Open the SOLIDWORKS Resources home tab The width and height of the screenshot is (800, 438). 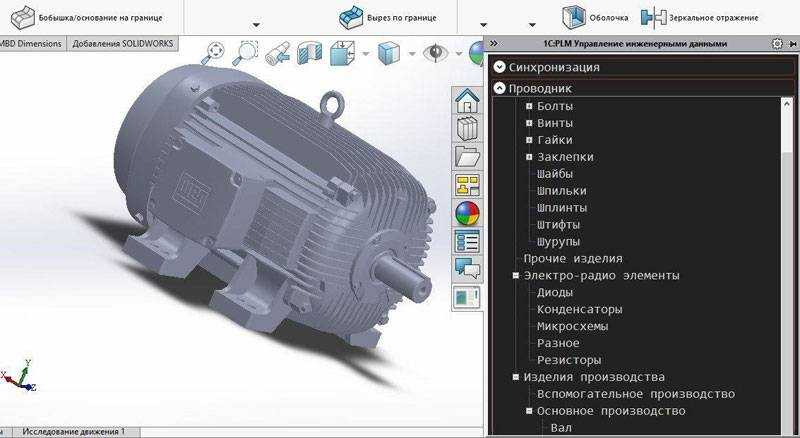click(x=467, y=100)
